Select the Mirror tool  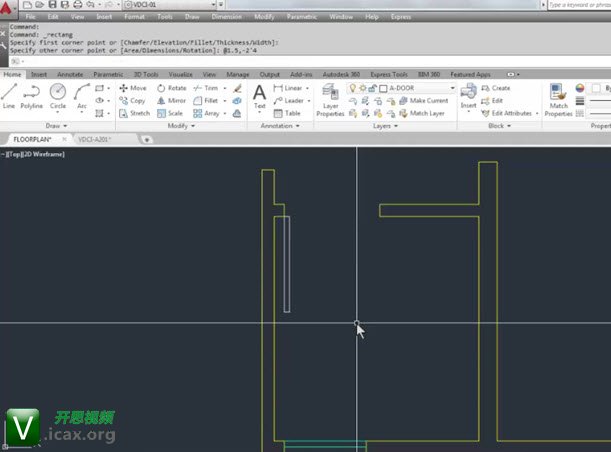point(171,101)
